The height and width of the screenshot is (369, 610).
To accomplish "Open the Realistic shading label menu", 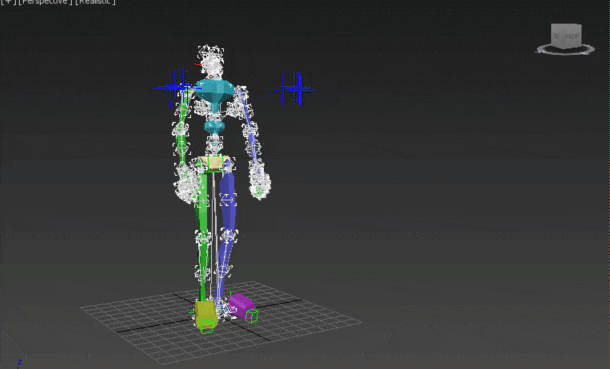I will pyautogui.click(x=95, y=2).
